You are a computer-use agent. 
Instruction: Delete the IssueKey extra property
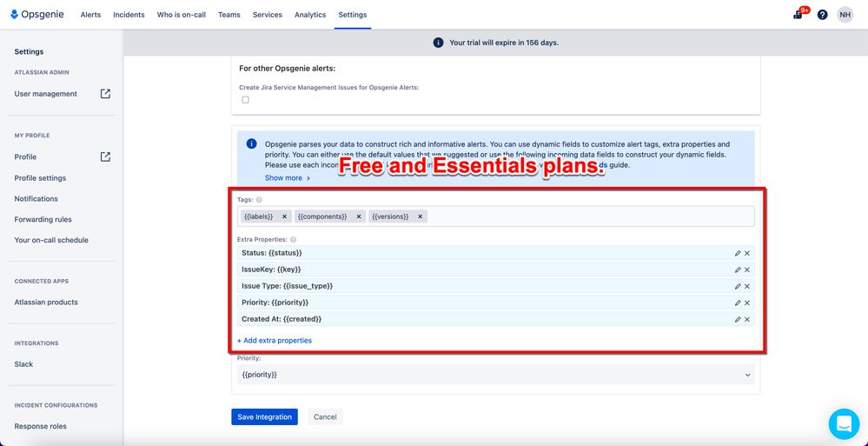[746, 270]
